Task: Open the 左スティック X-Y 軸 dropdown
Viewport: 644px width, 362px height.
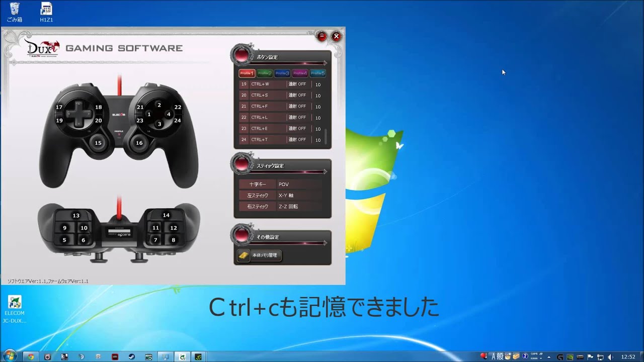Action: (299, 195)
